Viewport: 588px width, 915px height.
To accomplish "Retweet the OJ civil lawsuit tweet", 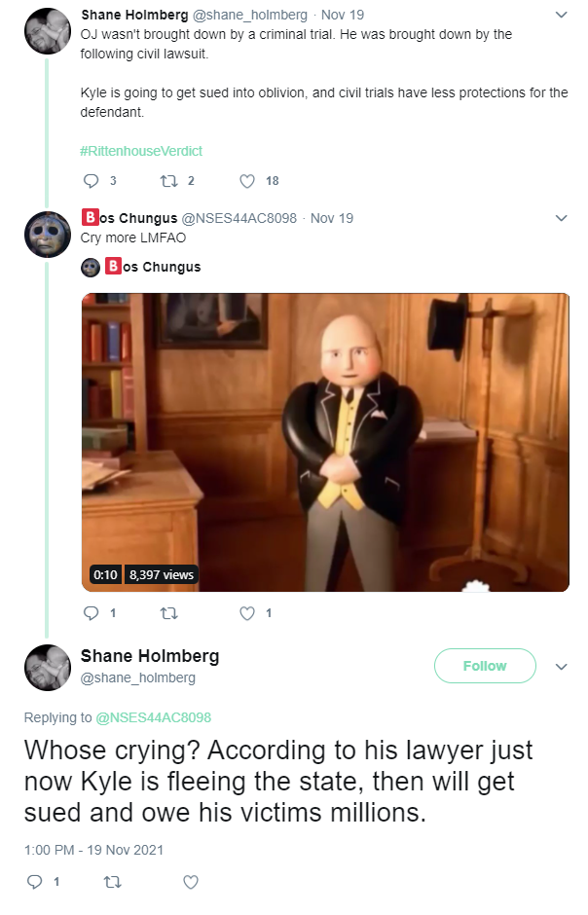I will pos(169,181).
